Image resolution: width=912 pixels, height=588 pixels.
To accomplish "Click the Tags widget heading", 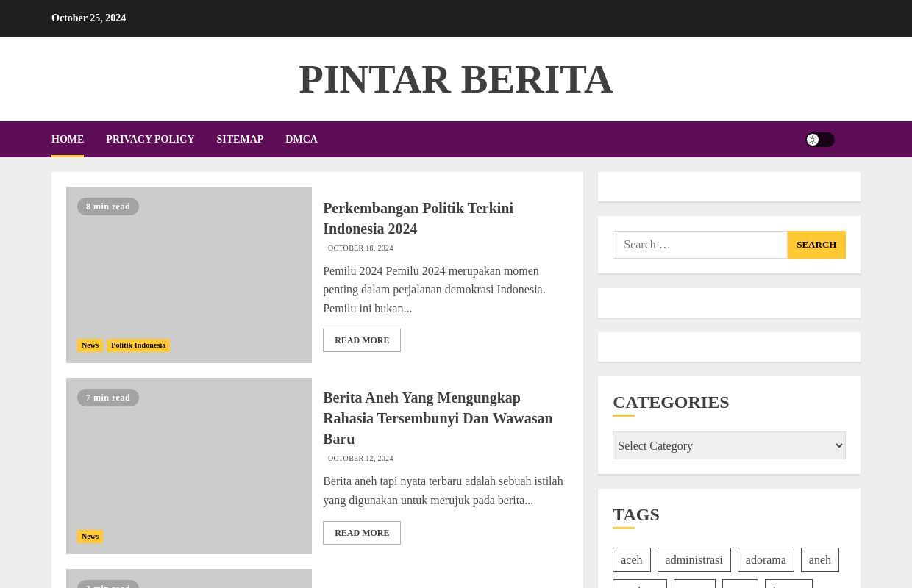I will (x=636, y=514).
